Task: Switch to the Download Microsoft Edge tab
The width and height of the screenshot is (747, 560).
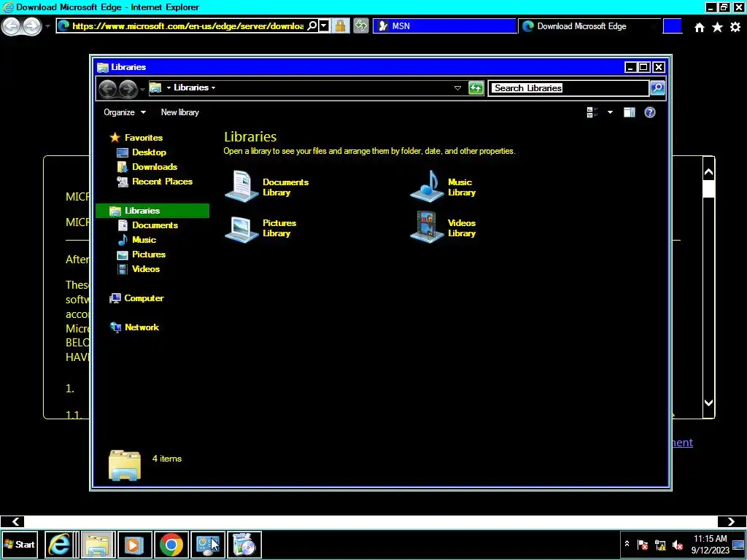Action: tap(589, 26)
